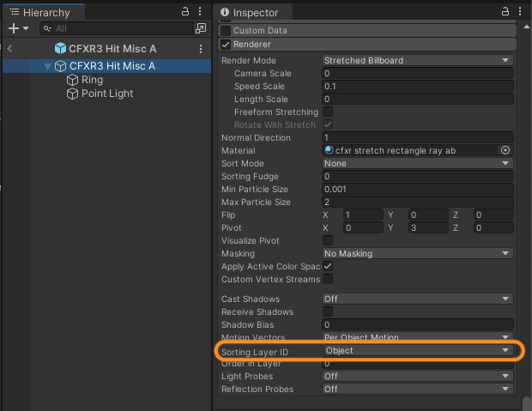The width and height of the screenshot is (532, 411).
Task: Click the Inspector scroll up arrow
Action: click(x=527, y=27)
